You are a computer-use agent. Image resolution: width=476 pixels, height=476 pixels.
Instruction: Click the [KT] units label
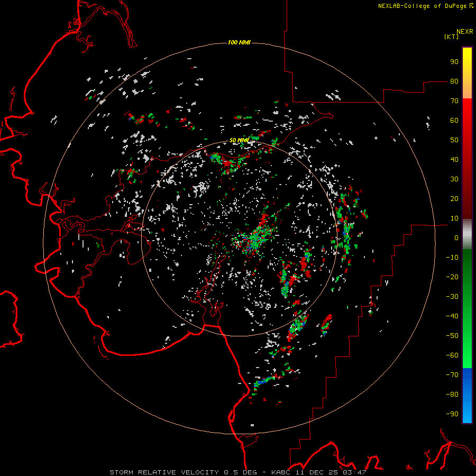coord(452,36)
